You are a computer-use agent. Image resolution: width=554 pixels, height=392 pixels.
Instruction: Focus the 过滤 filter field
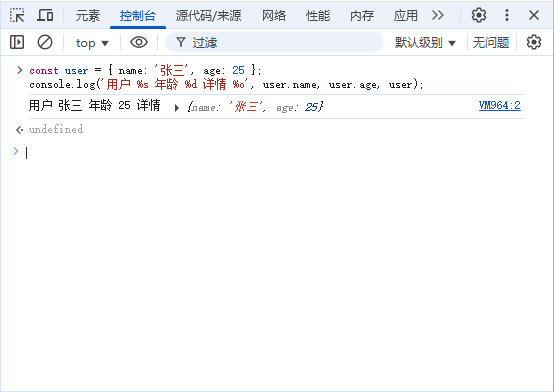[274, 42]
